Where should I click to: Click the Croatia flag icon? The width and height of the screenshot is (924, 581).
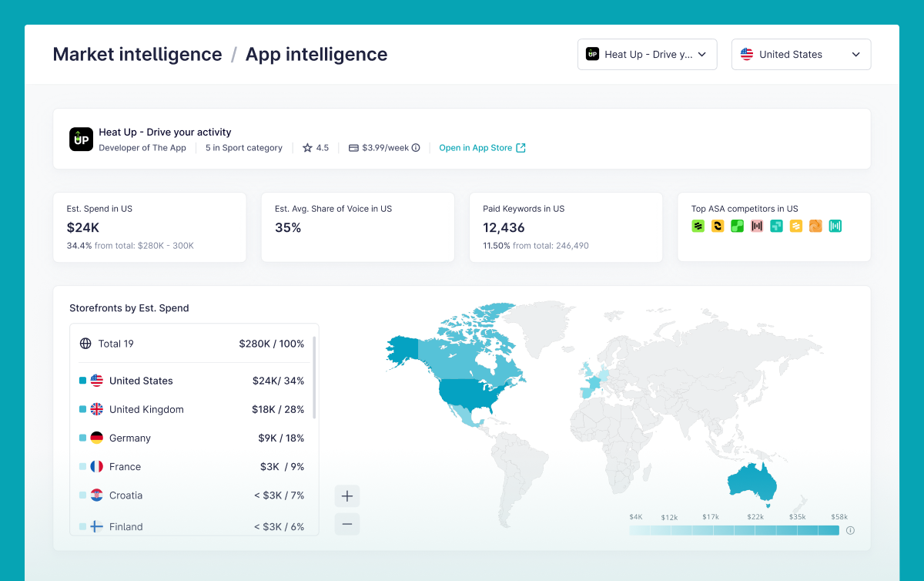click(97, 495)
